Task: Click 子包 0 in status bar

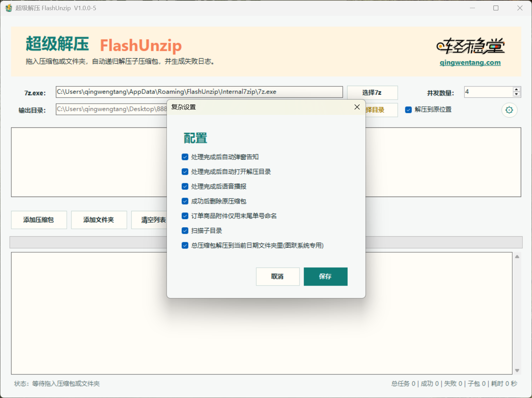Action: tap(477, 383)
